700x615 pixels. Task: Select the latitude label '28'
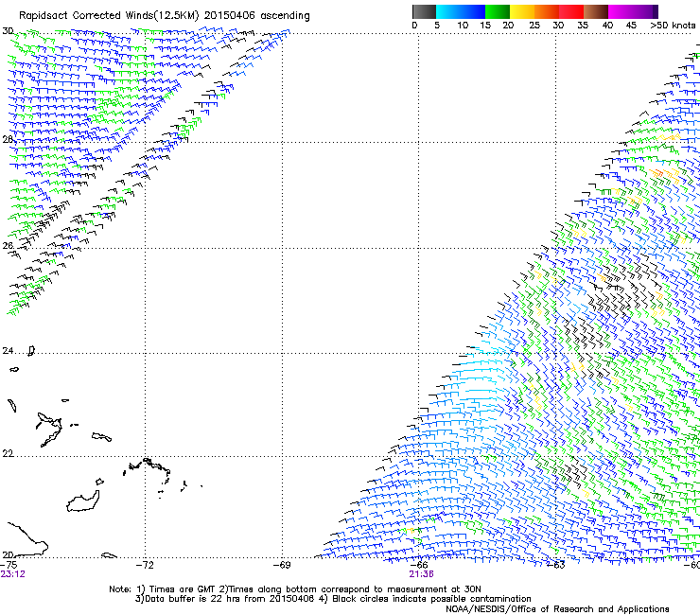pyautogui.click(x=8, y=139)
